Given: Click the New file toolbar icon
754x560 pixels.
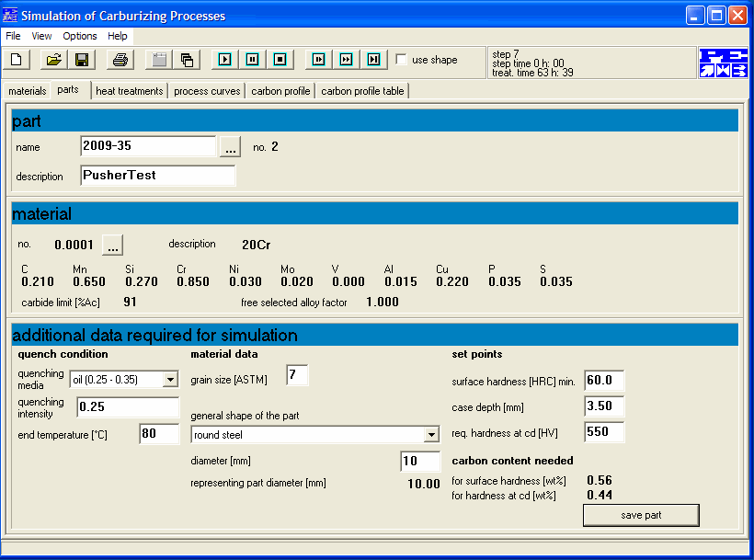Looking at the screenshot, I should pyautogui.click(x=17, y=60).
